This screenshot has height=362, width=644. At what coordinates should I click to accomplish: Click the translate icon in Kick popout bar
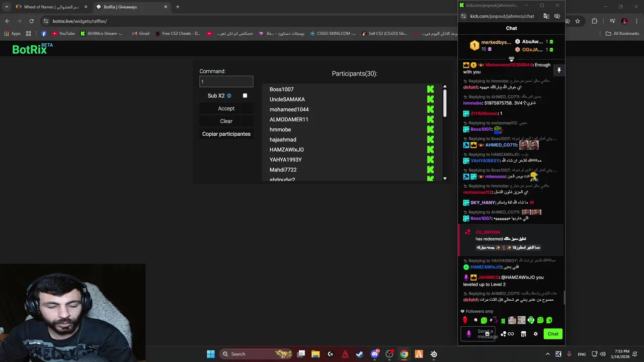(546, 16)
